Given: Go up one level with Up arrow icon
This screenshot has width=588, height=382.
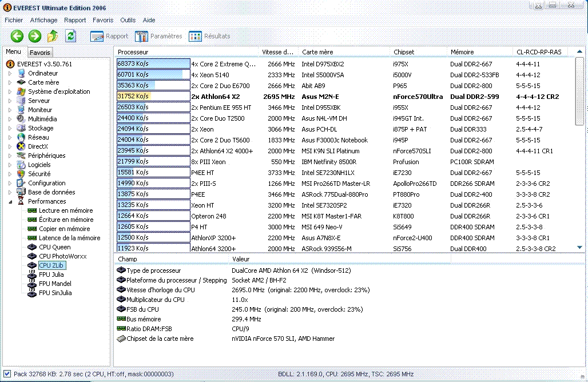Looking at the screenshot, I should tap(53, 36).
